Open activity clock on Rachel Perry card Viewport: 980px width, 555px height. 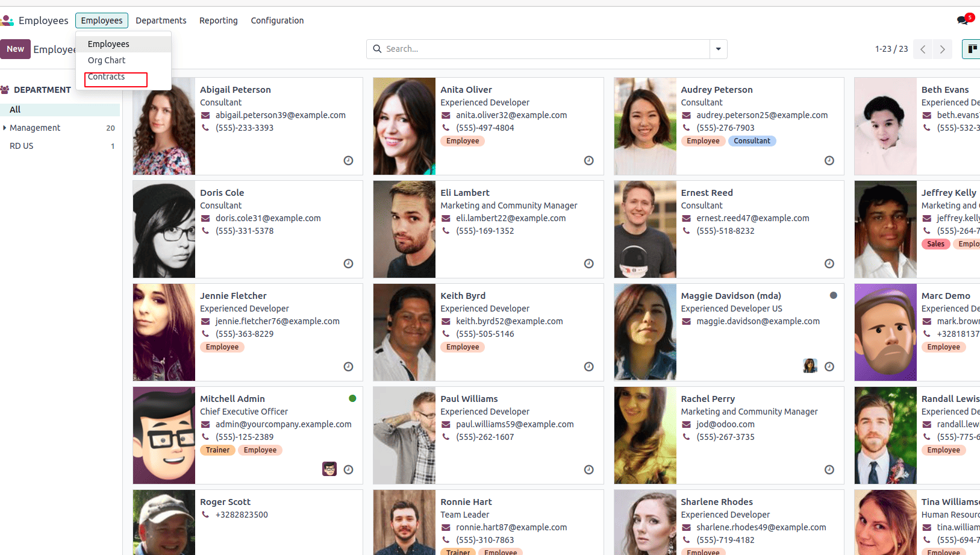coord(829,469)
